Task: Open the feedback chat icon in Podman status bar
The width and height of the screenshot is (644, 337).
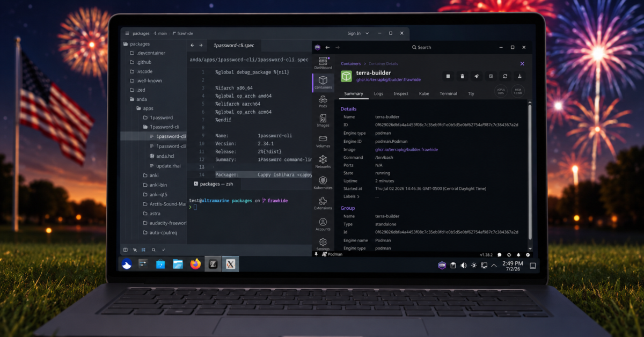Action: coord(500,254)
